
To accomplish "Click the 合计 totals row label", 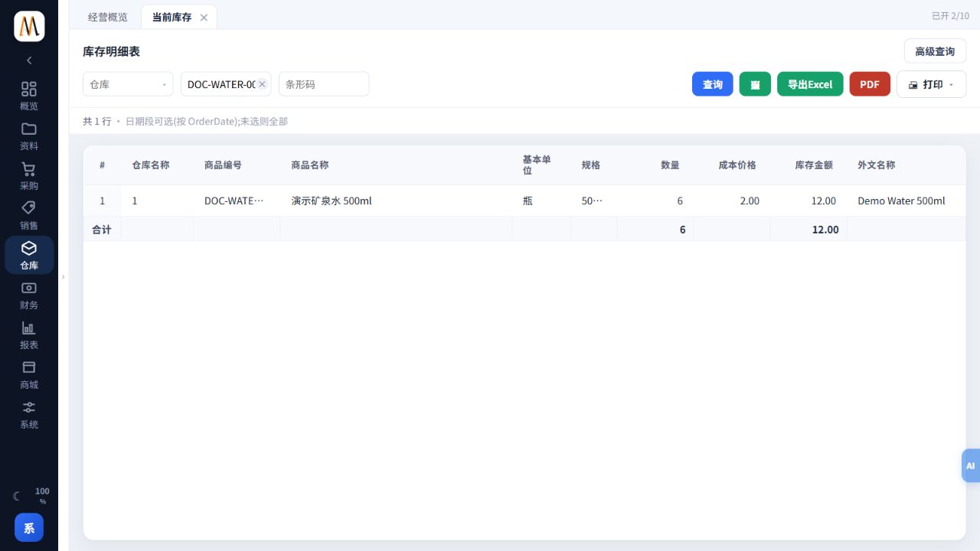I will (102, 230).
